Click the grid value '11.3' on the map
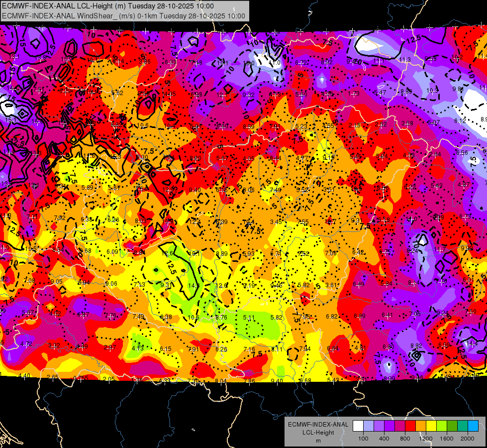The image size is (487, 448). click(405, 60)
